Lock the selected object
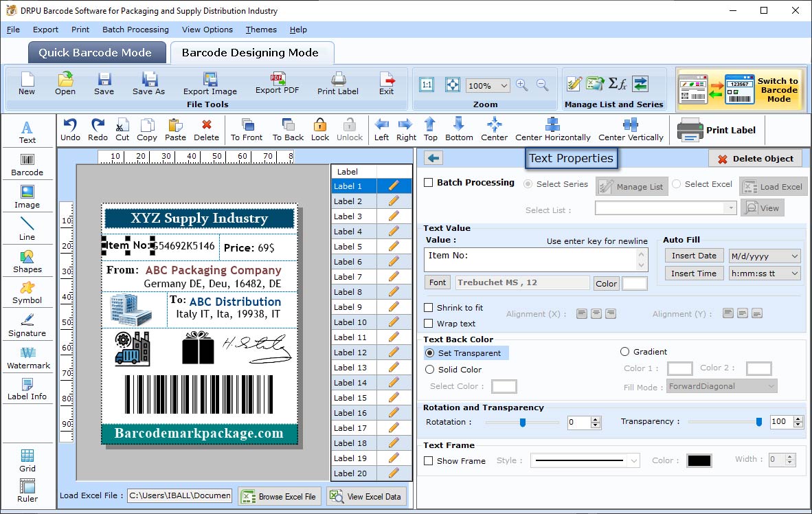 click(x=320, y=130)
